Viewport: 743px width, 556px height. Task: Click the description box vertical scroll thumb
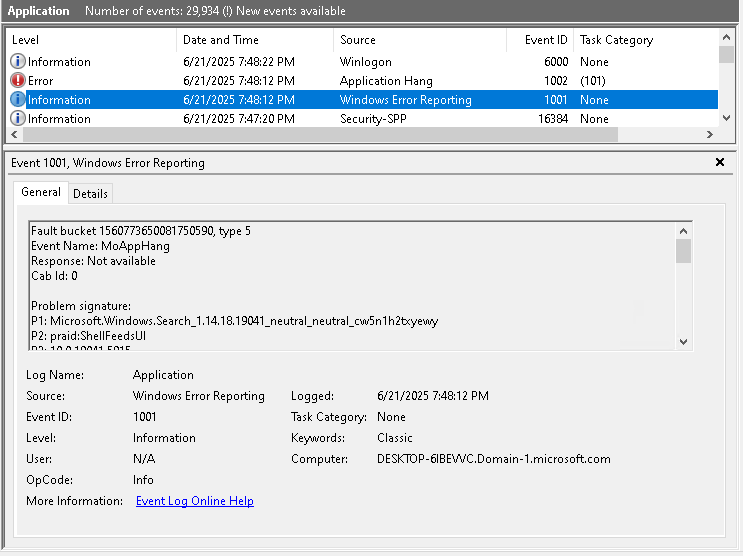pos(683,251)
